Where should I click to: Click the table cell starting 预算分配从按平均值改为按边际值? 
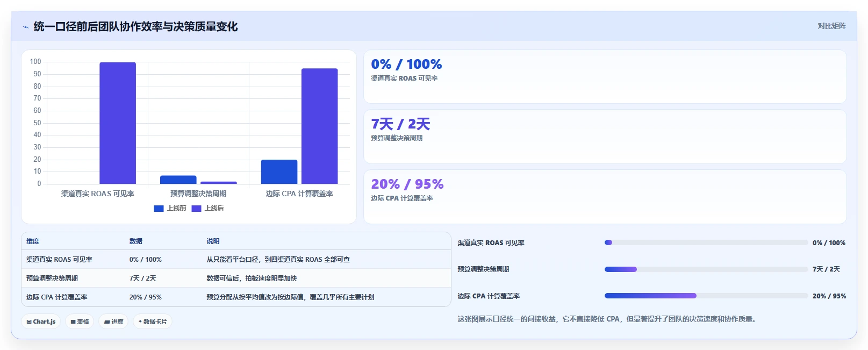[x=290, y=297]
